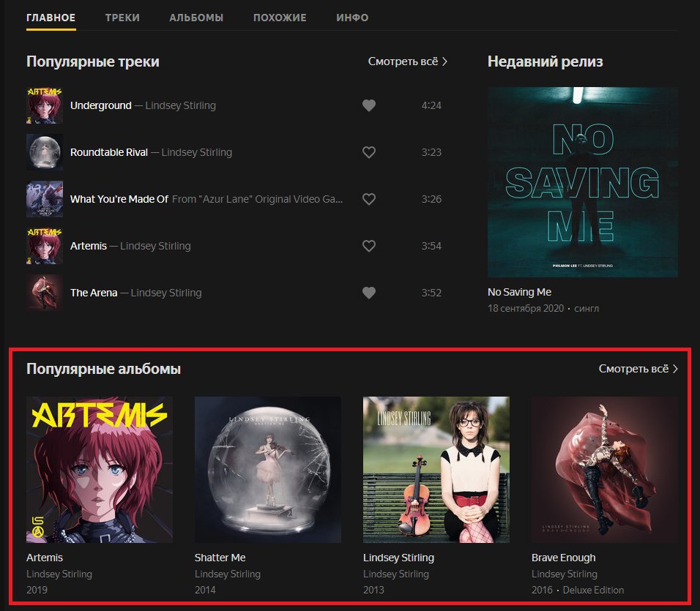Toggle heart for The Arena
Screen dimensions: 700x611
[369, 293]
